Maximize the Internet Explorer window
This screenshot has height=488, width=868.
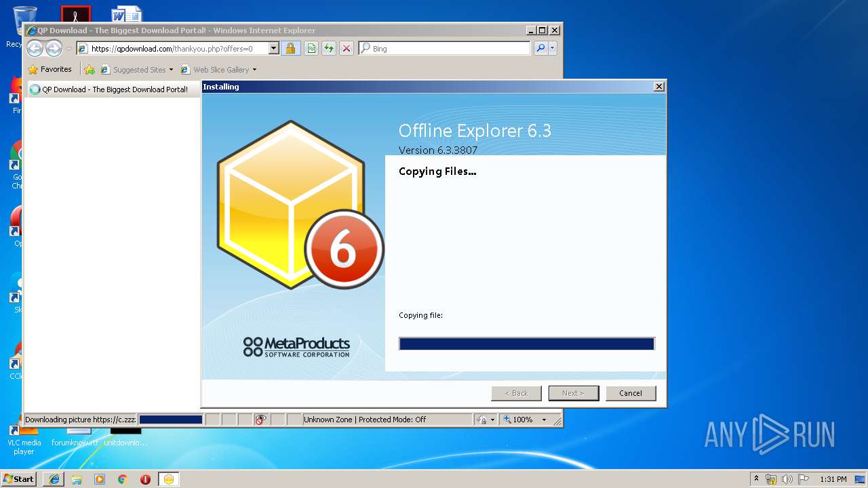tap(542, 30)
